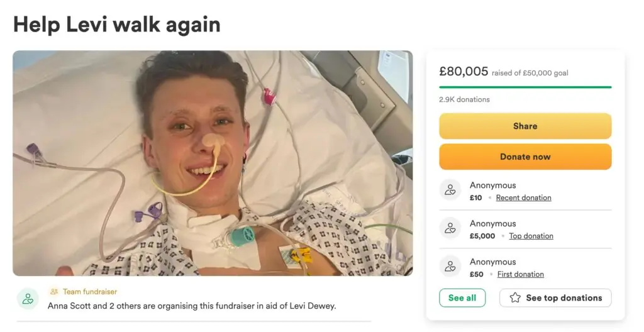This screenshot has width=644, height=332.
Task: Click the Help Levi walk again title
Action: 117,24
